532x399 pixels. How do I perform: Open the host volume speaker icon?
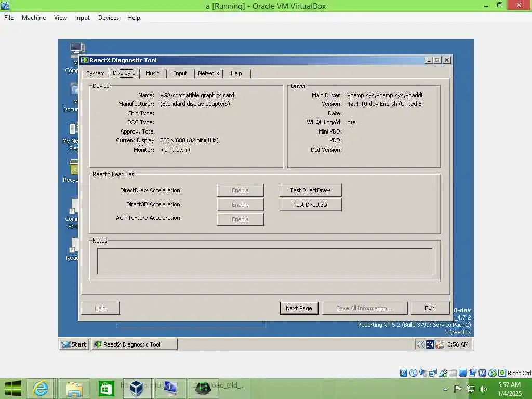pyautogui.click(x=483, y=389)
